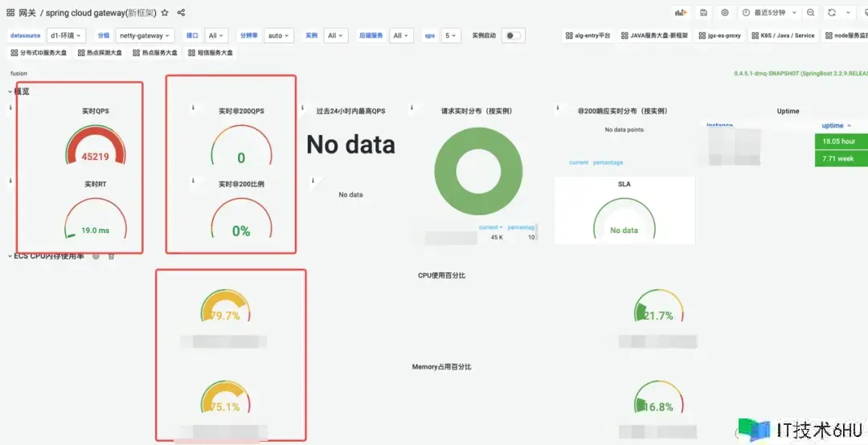The width and height of the screenshot is (868, 445).
Task: Save dashboard using the disk icon
Action: (x=703, y=13)
